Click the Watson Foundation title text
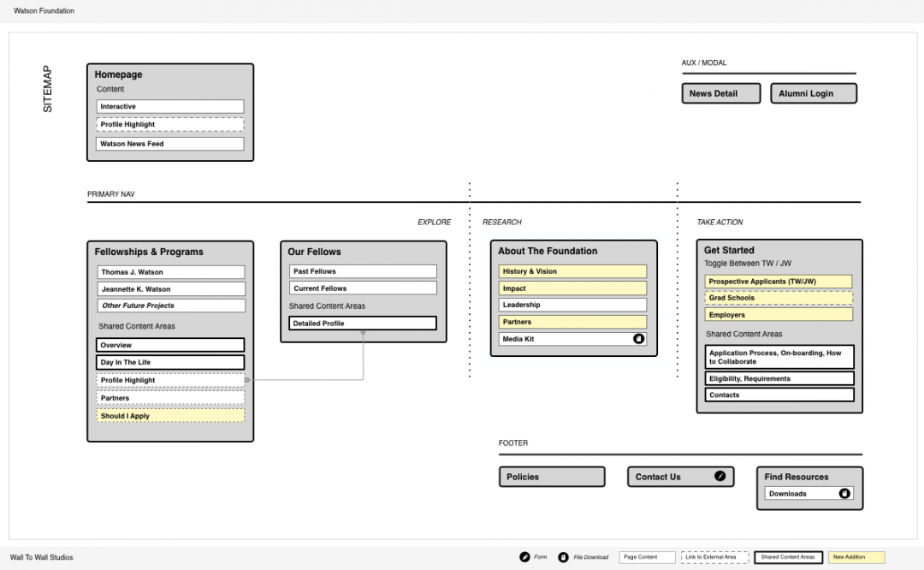 point(44,10)
